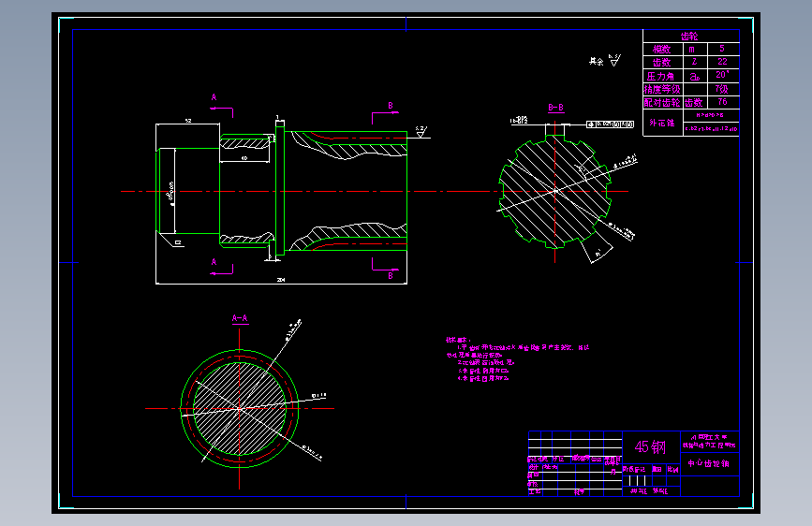Image resolution: width=812 pixels, height=526 pixels.
Task: Click the '压力角' pressure angle label
Action: click(x=660, y=76)
